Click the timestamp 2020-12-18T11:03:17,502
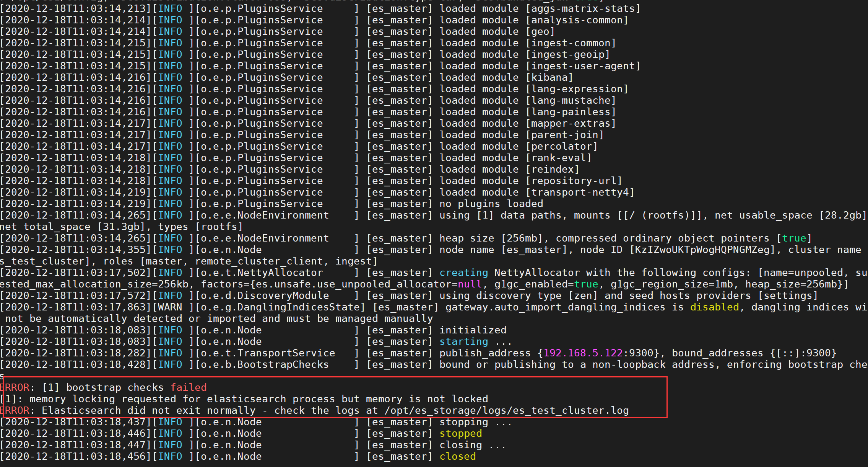 (75, 273)
